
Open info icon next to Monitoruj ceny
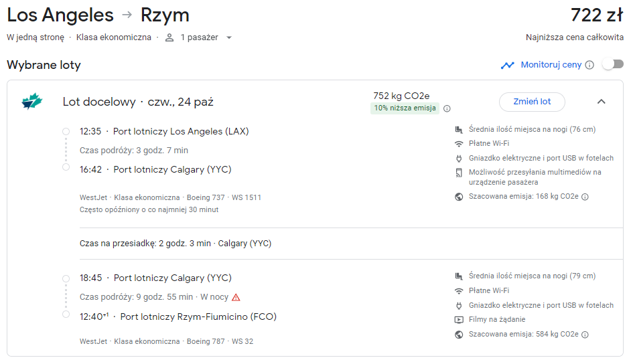click(589, 65)
